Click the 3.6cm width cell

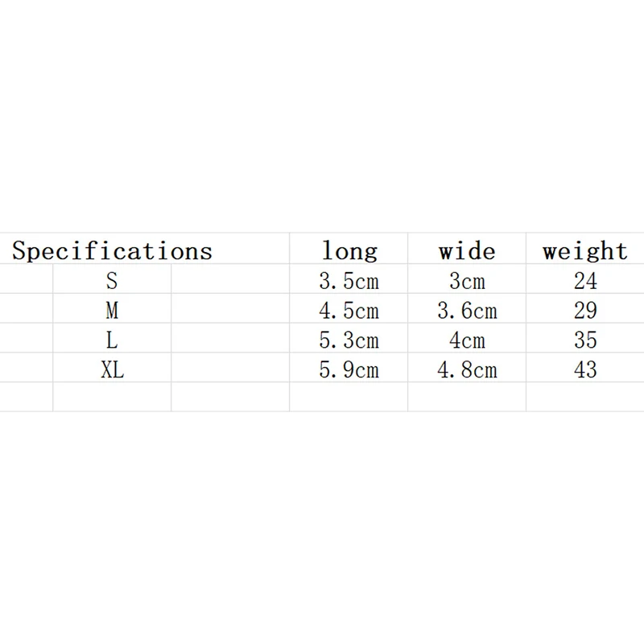click(467, 311)
